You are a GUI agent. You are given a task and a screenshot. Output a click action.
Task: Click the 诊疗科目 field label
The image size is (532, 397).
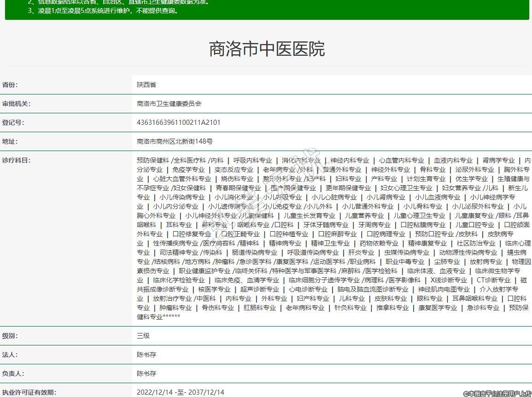click(x=16, y=160)
